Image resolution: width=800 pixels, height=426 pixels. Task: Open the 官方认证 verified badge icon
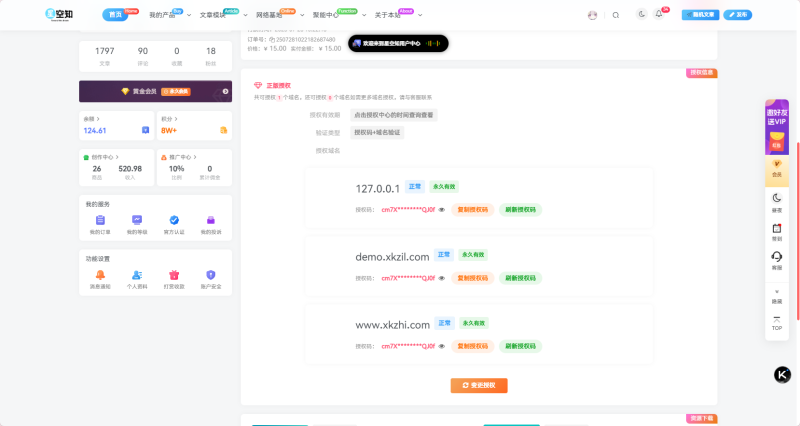coord(174,220)
